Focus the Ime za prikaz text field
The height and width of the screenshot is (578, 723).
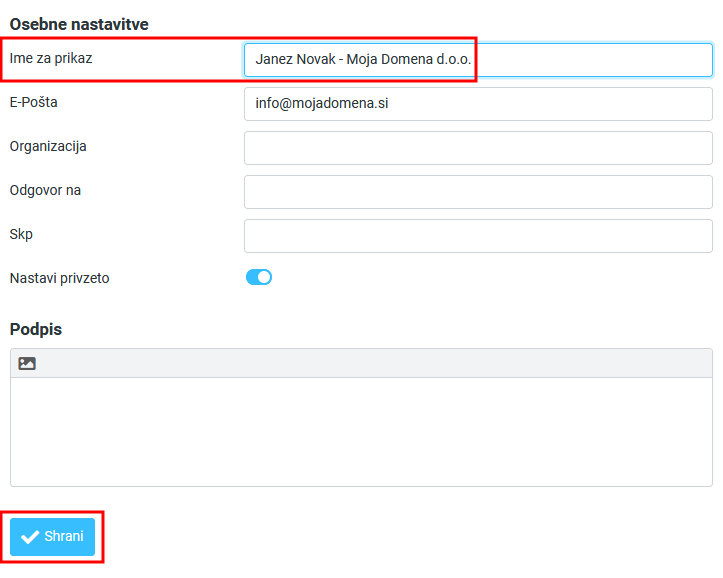(590, 60)
